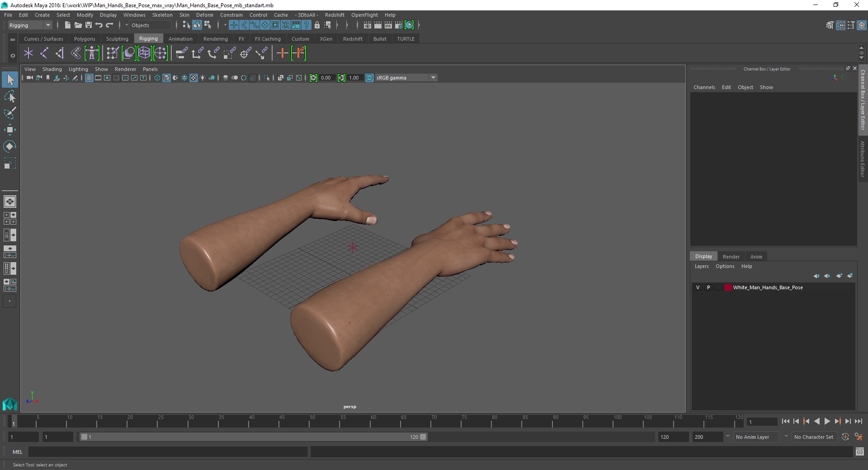The height and width of the screenshot is (470, 868).
Task: Toggle playback P for White_Man_Hands_Base_Pose layer
Action: 708,287
